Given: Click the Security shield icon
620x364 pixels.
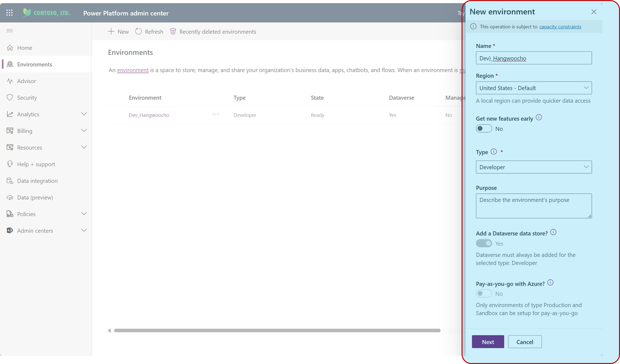Looking at the screenshot, I should point(10,98).
